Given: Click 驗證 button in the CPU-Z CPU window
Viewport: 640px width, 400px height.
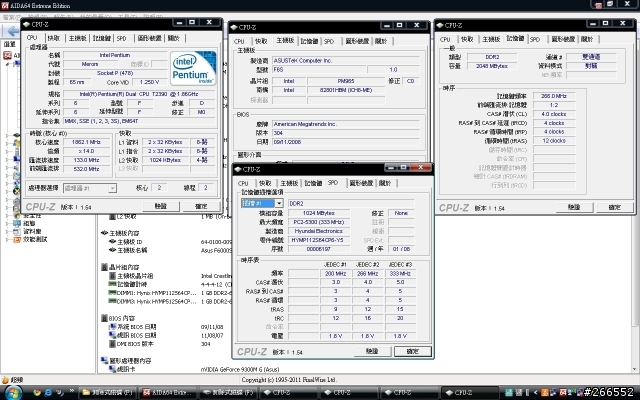Looking at the screenshot, I should 161,206.
